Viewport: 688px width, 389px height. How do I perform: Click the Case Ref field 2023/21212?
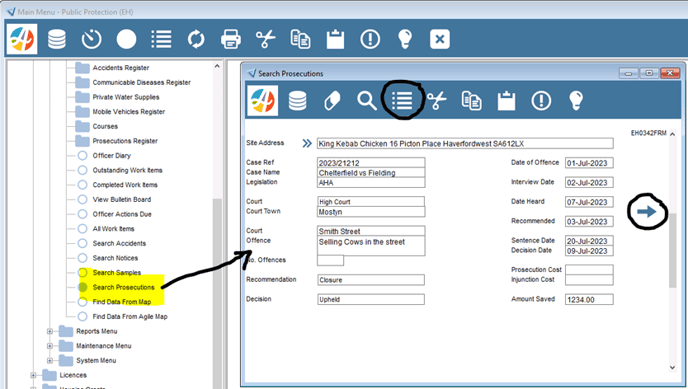pyautogui.click(x=371, y=163)
